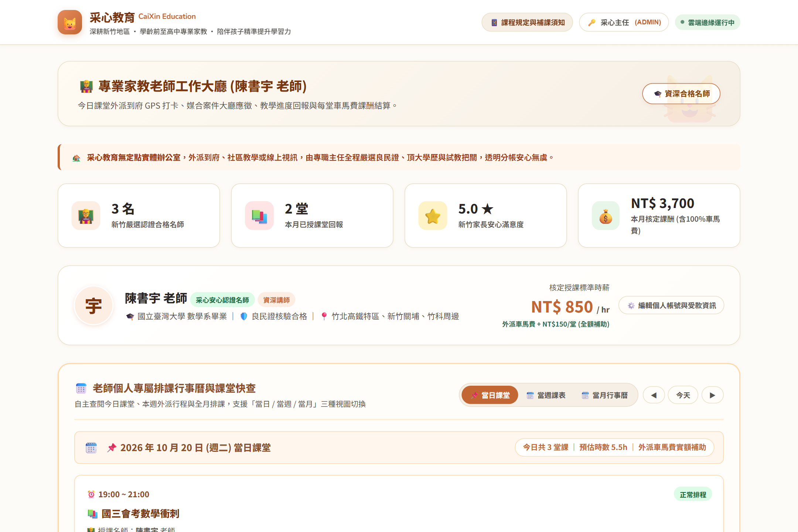Click the pushpin icon before 2026 年 10 月 20 日

(112, 448)
